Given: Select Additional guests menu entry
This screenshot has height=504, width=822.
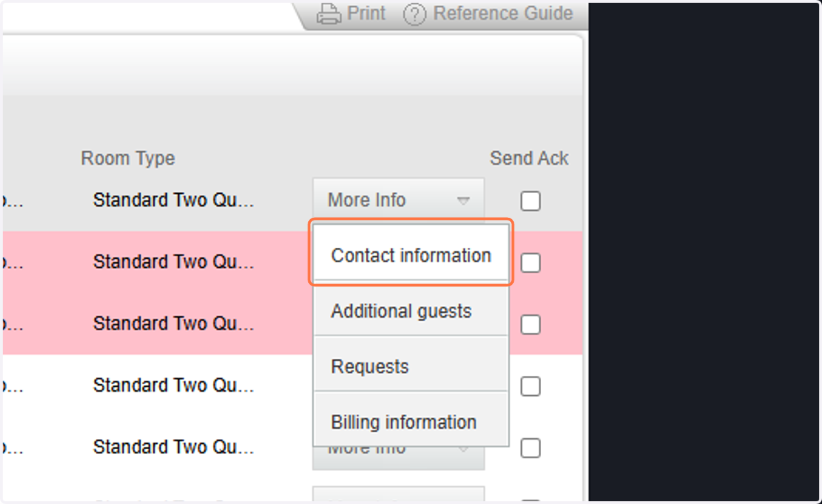Looking at the screenshot, I should point(411,311).
